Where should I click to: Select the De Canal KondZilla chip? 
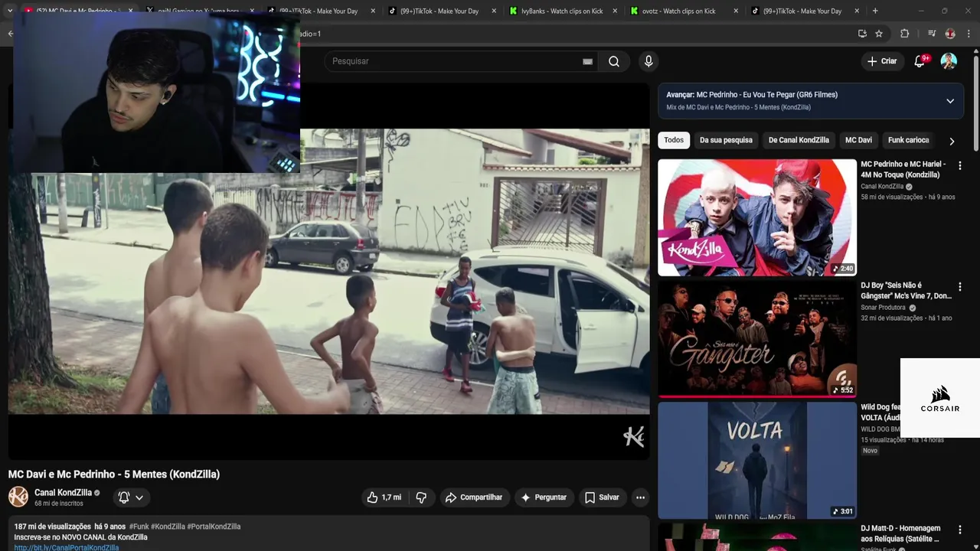799,140
